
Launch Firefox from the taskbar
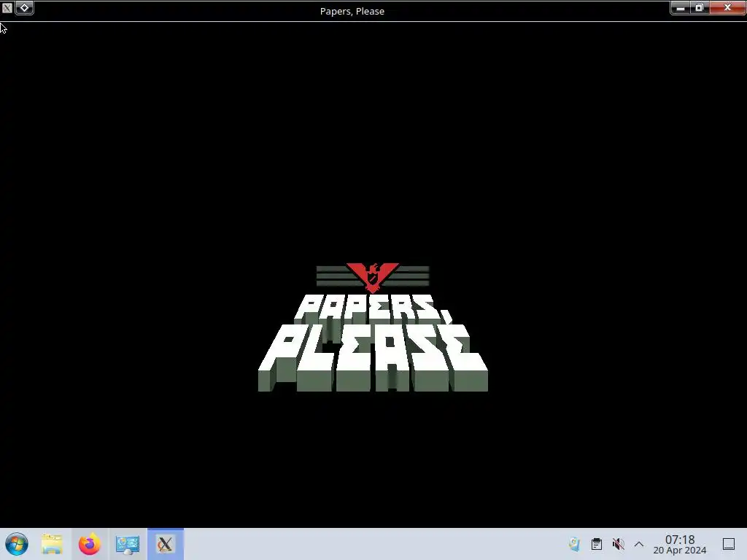[90, 544]
